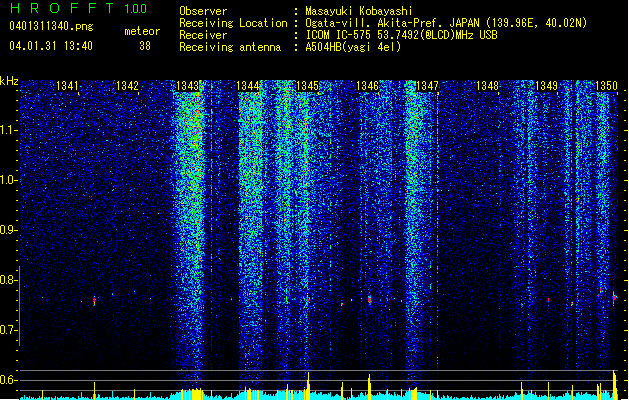Click the Receiving Location label

[x=233, y=23]
